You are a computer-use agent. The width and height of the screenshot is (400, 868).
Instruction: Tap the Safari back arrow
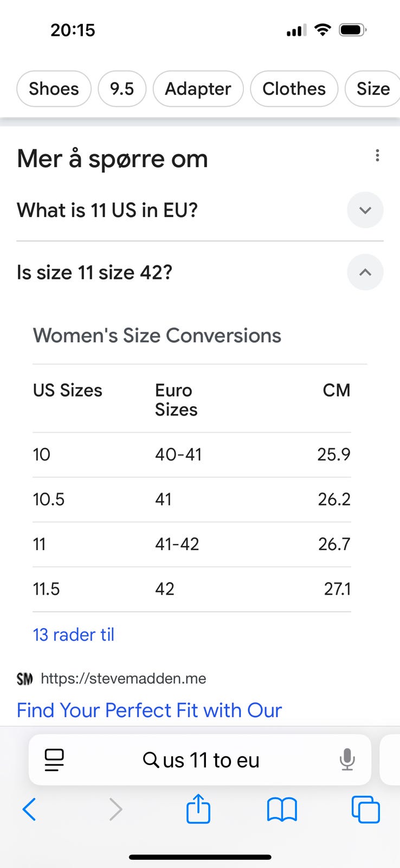tap(30, 809)
